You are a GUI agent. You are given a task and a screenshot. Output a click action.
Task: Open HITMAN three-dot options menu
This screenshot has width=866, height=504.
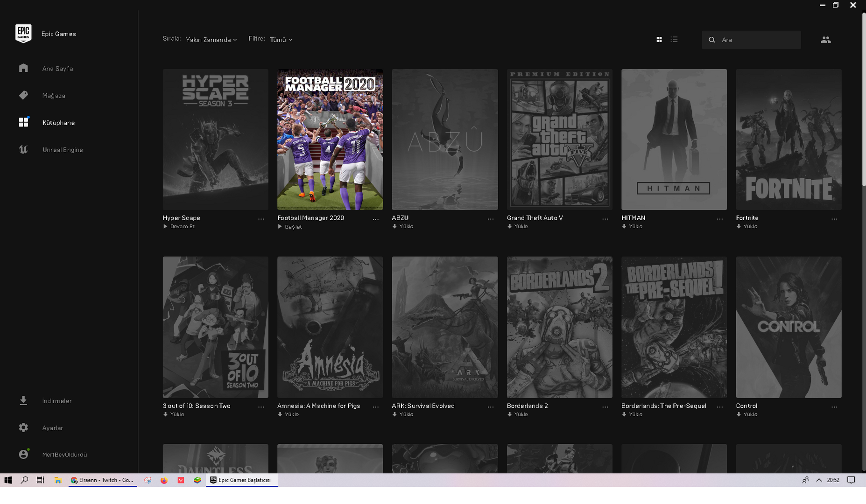click(x=720, y=219)
